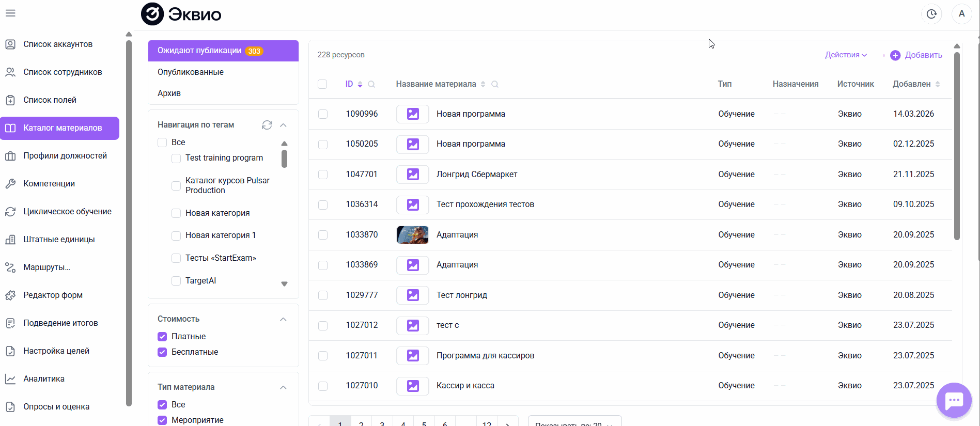Collapse the Стоимость filter section
Screen dimensions: 980x426
(x=283, y=319)
